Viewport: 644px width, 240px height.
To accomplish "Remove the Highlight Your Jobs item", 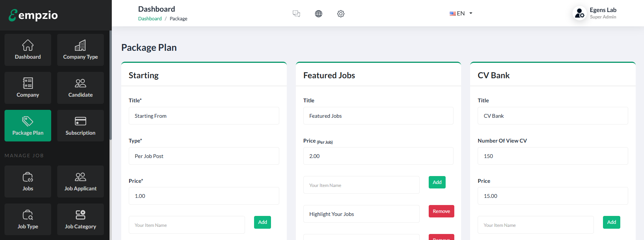I will 441,211.
